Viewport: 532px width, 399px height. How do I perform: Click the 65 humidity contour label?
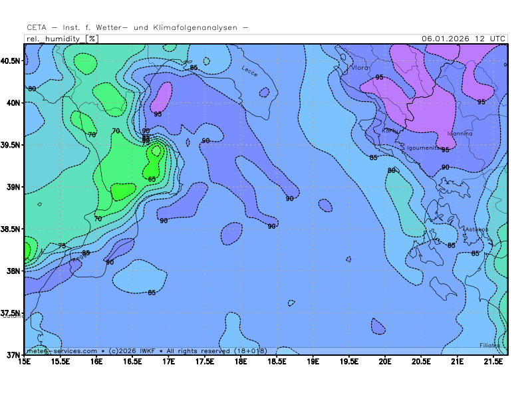click(152, 180)
